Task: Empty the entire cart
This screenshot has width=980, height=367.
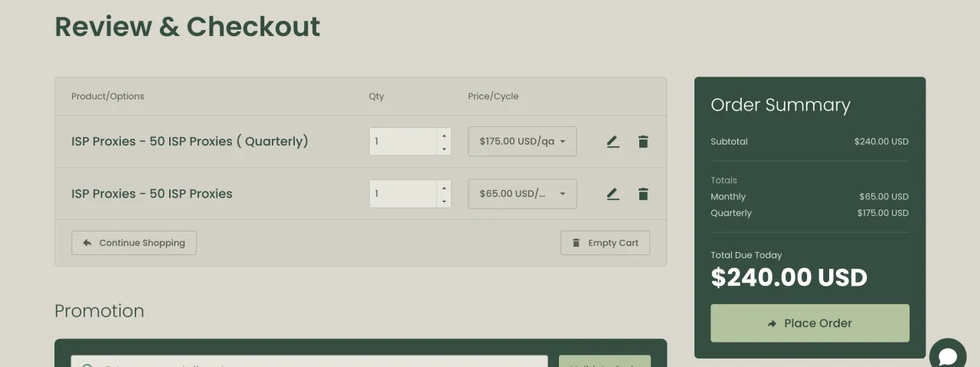Action: 605,243
